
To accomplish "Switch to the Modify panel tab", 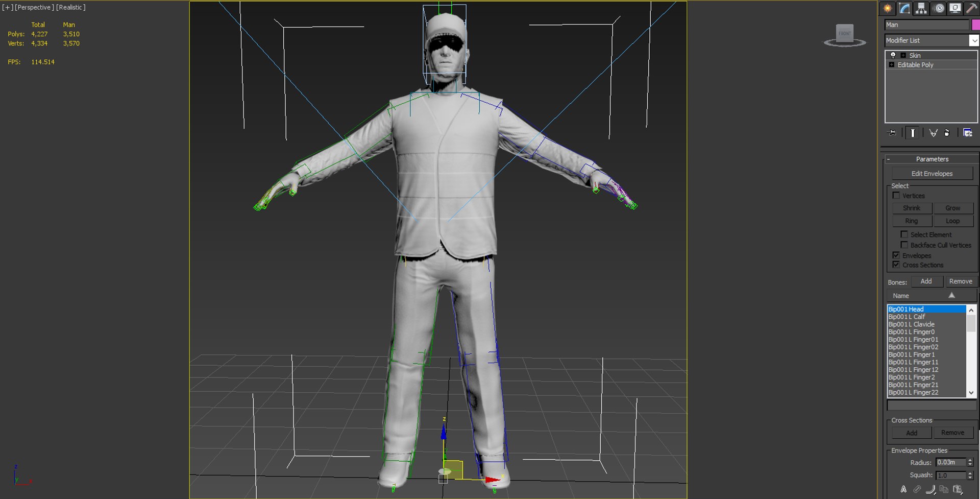I will pyautogui.click(x=904, y=8).
